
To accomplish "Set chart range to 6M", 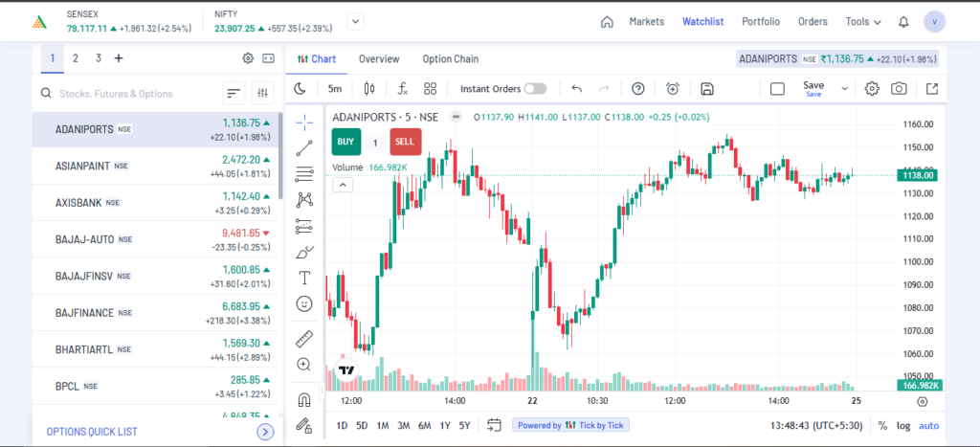I will [x=424, y=426].
